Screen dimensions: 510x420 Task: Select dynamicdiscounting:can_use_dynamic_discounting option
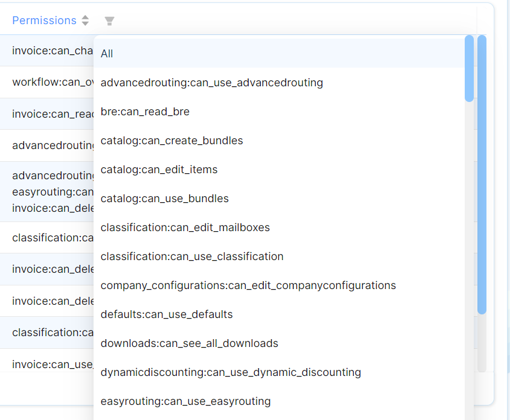click(x=231, y=372)
